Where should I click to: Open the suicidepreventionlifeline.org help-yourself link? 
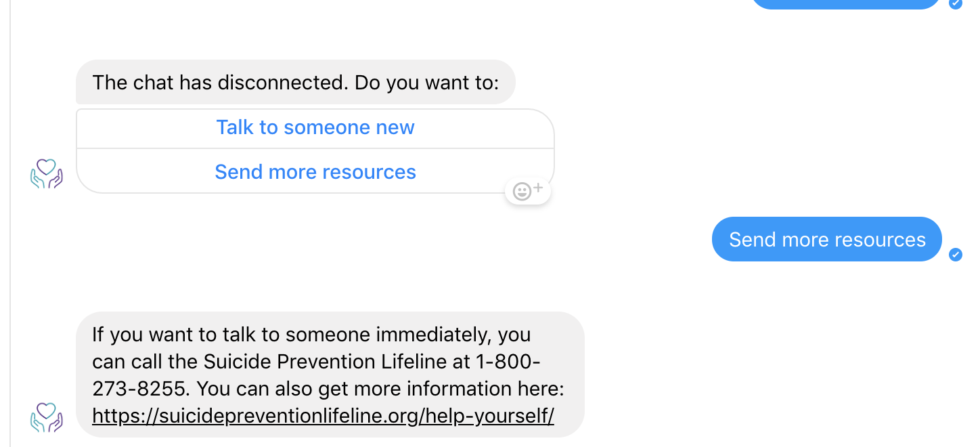(323, 416)
